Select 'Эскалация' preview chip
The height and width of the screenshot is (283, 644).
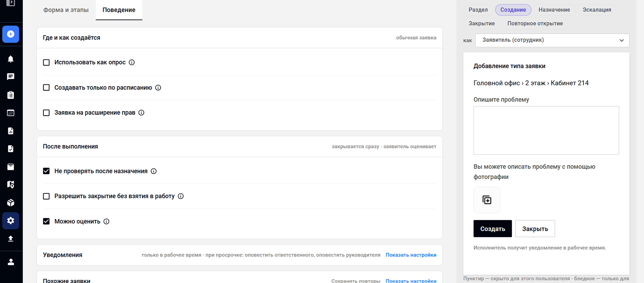(x=597, y=10)
